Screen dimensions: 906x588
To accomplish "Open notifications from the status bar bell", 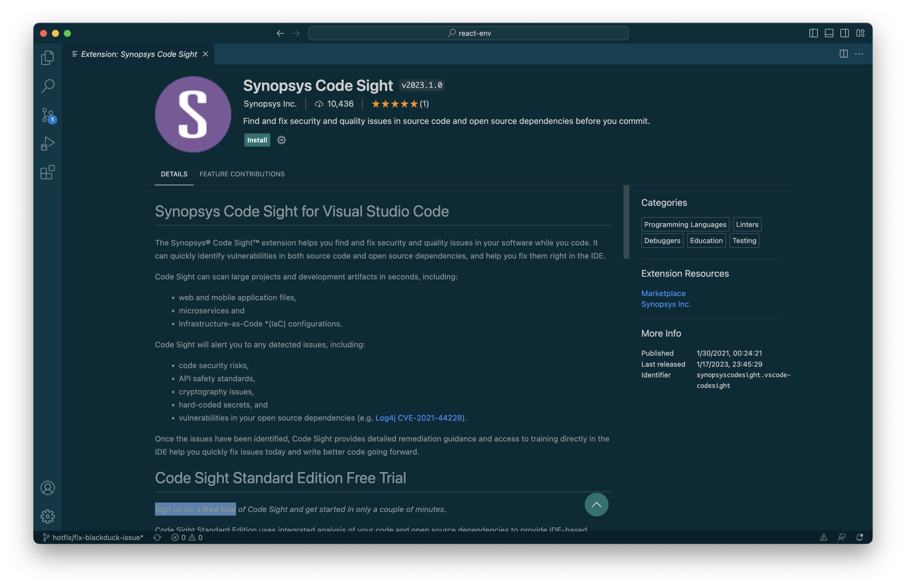I will point(860,537).
